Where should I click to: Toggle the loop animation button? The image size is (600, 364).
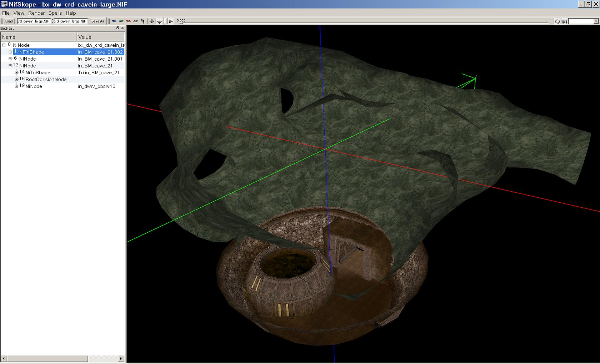(557, 21)
